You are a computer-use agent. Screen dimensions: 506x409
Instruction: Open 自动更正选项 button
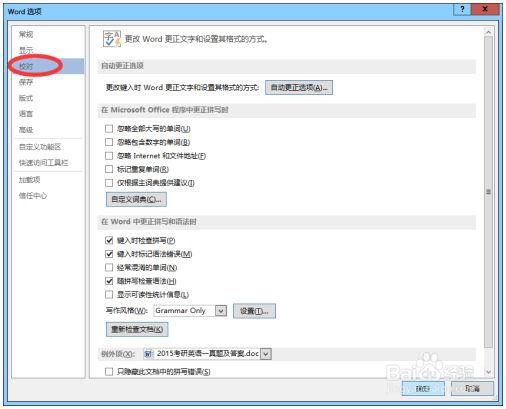point(299,88)
